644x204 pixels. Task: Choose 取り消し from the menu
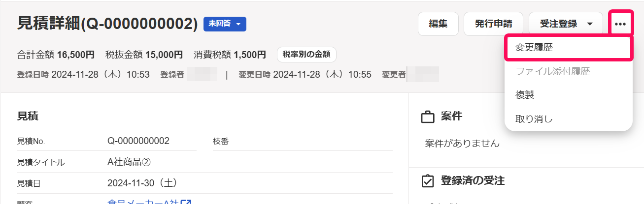click(534, 118)
